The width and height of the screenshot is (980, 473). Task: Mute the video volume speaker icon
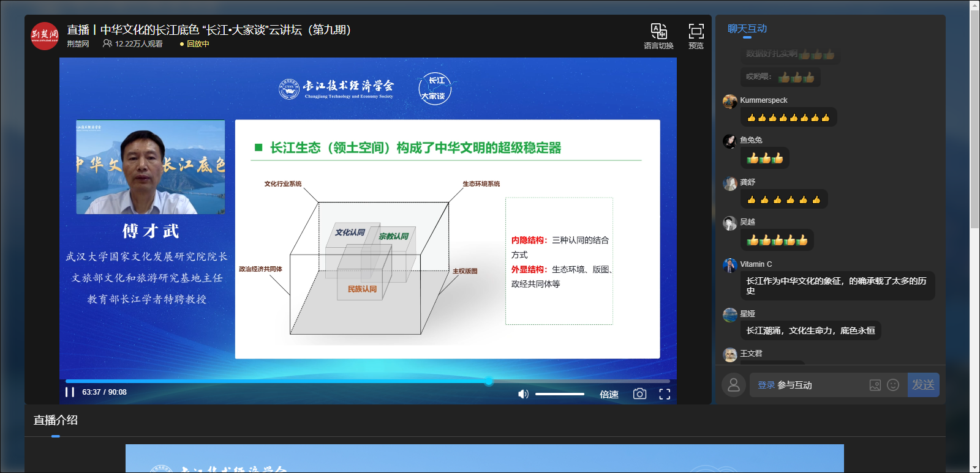pos(523,394)
